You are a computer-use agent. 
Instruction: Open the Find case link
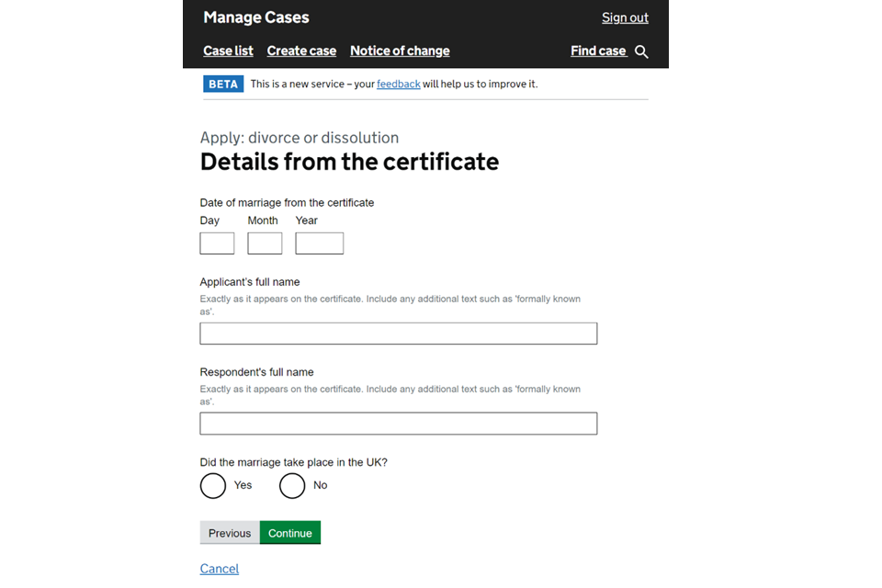(598, 51)
